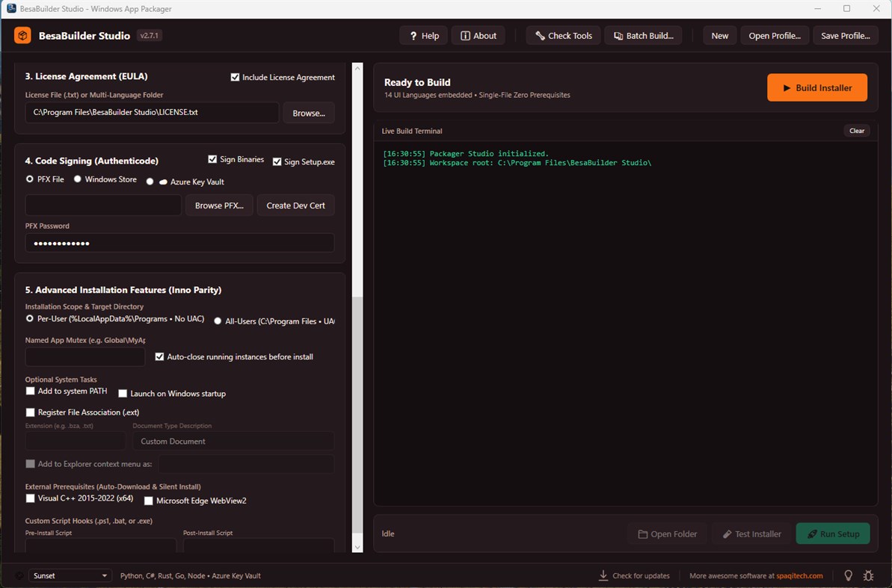Select the PFX File radio option
Viewport: 892px width, 588px height.
pyautogui.click(x=30, y=179)
